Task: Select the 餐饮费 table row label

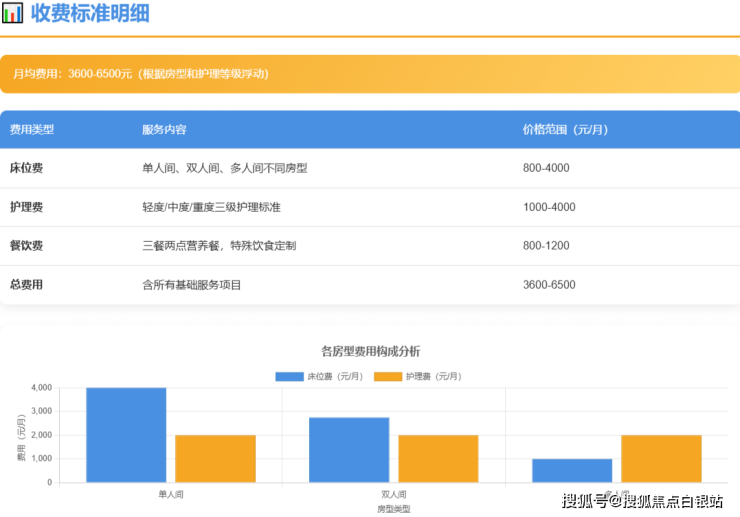Action: pyautogui.click(x=26, y=246)
